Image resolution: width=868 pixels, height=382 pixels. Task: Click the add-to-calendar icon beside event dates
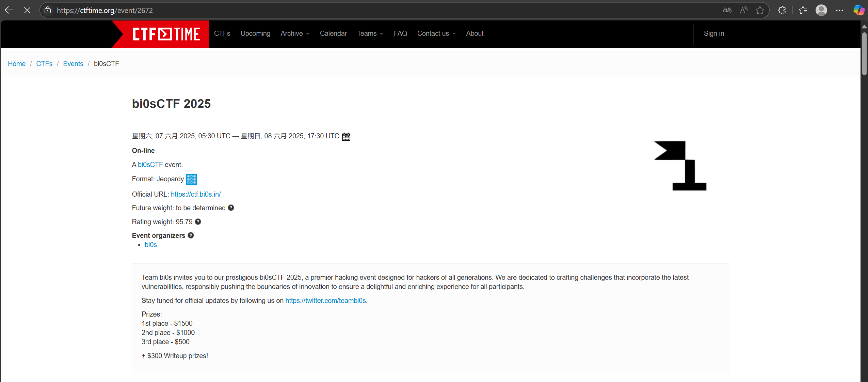click(x=346, y=136)
